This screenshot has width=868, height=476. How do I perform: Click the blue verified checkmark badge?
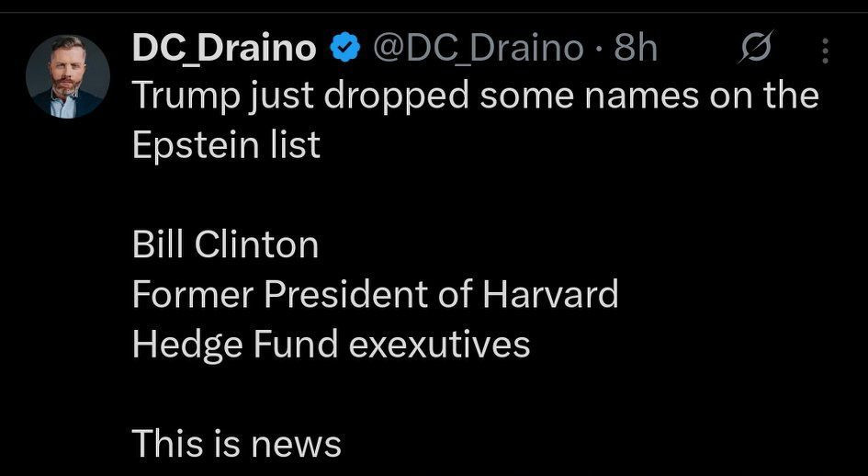344,50
